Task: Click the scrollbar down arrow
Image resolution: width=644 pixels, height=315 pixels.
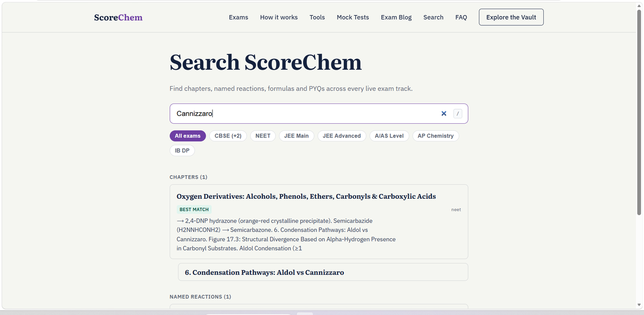Action: click(x=640, y=305)
